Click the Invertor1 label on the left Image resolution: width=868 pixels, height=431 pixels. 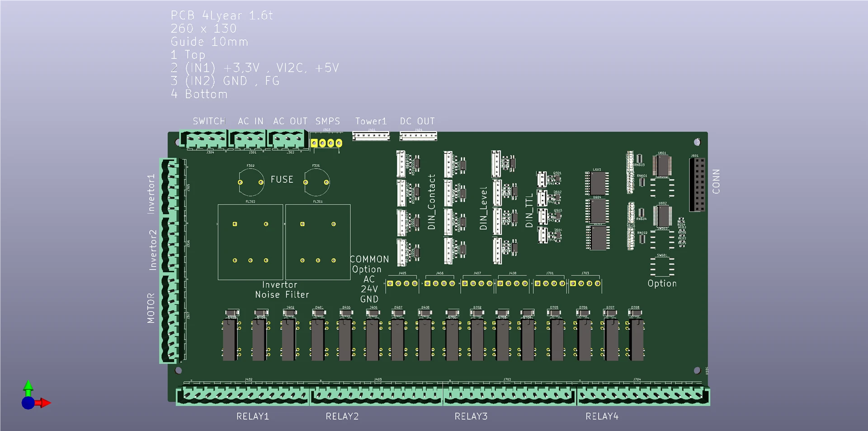point(151,194)
